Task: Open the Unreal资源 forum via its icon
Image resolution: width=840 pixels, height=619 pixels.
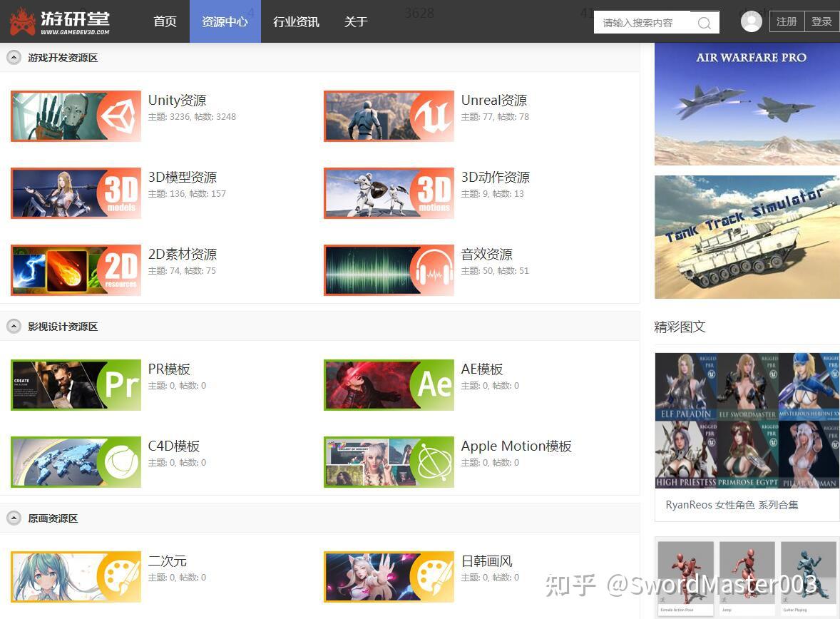Action: tap(388, 116)
